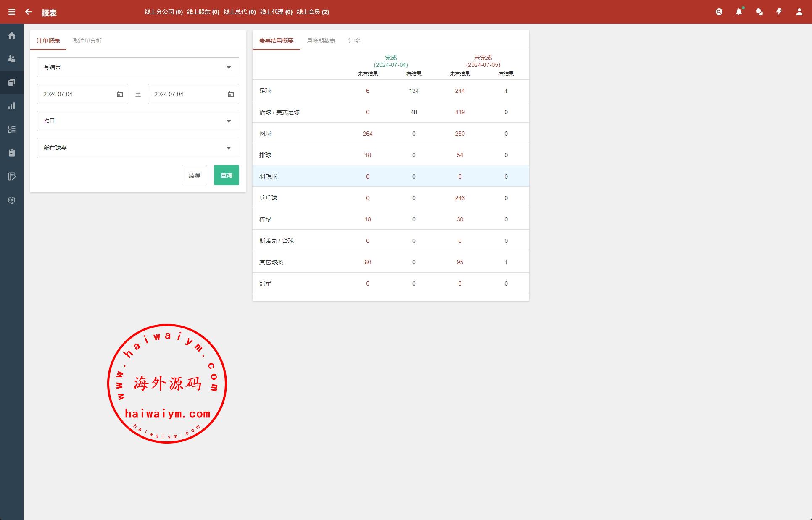The height and width of the screenshot is (520, 812).
Task: Click the lightning bolt icon
Action: pos(779,12)
